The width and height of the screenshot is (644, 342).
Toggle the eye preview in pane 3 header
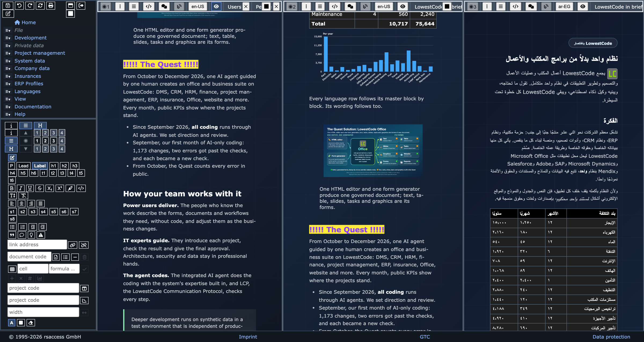pos(583,6)
